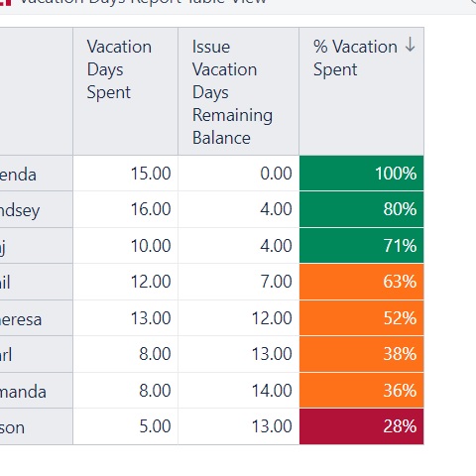The height and width of the screenshot is (476, 476).
Task: Select the orange 36% vacation spent cell
Action: 362,390
